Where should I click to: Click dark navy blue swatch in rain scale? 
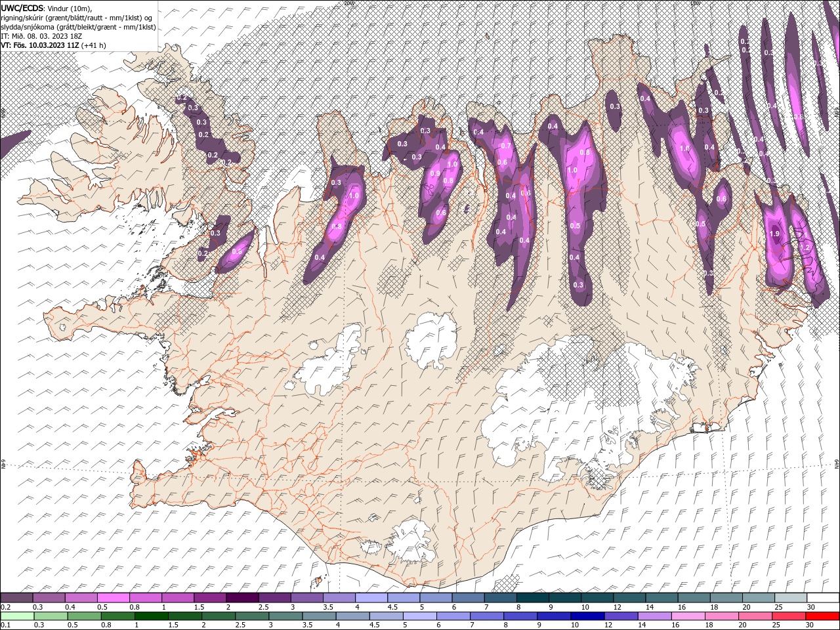click(586, 616)
